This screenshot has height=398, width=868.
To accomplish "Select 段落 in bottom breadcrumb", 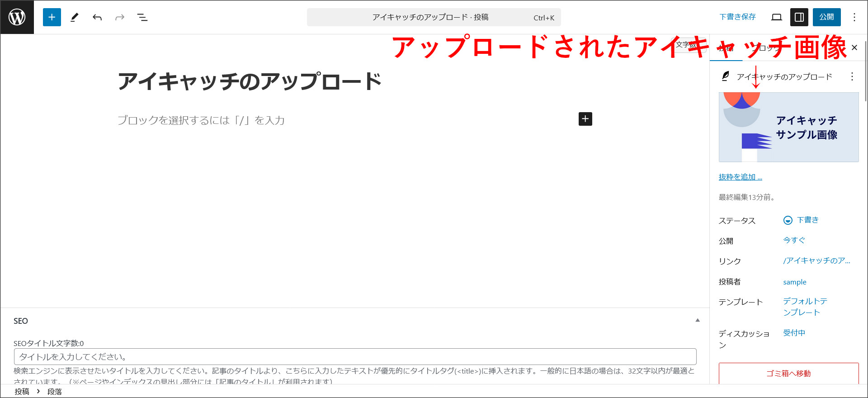I will point(55,392).
